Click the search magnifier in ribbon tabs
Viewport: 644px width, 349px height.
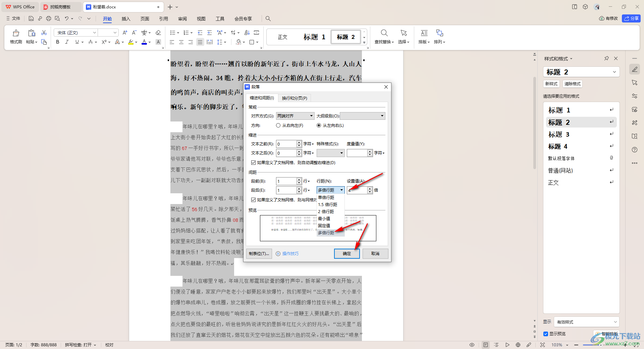click(268, 18)
